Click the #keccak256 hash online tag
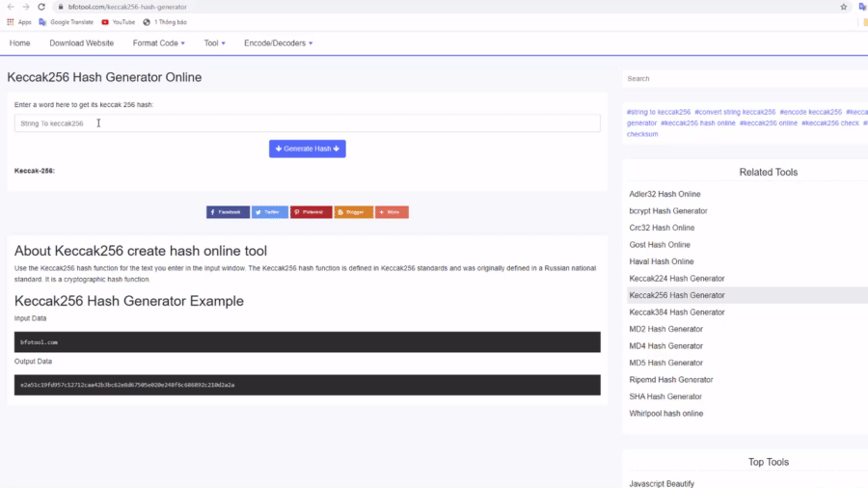 [x=698, y=122]
